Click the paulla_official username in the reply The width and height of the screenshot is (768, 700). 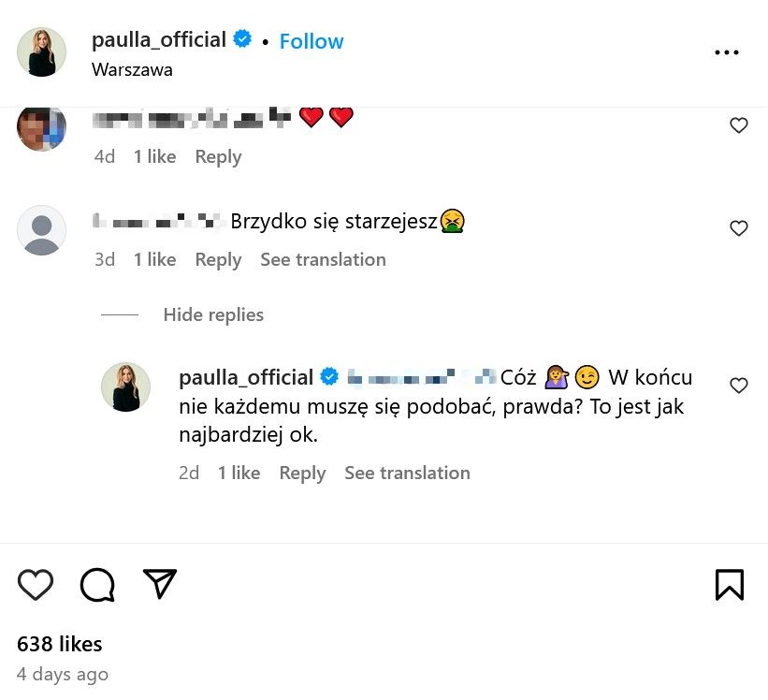click(x=246, y=377)
